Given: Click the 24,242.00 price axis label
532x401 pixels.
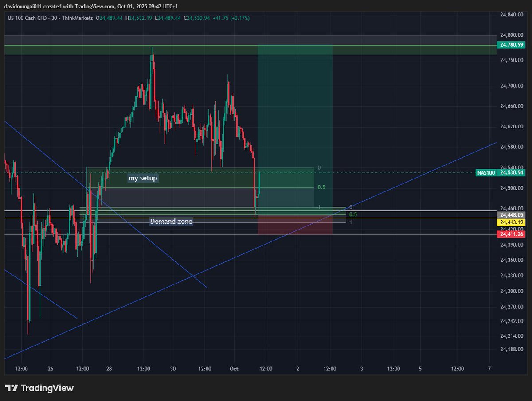Looking at the screenshot, I should (x=512, y=321).
